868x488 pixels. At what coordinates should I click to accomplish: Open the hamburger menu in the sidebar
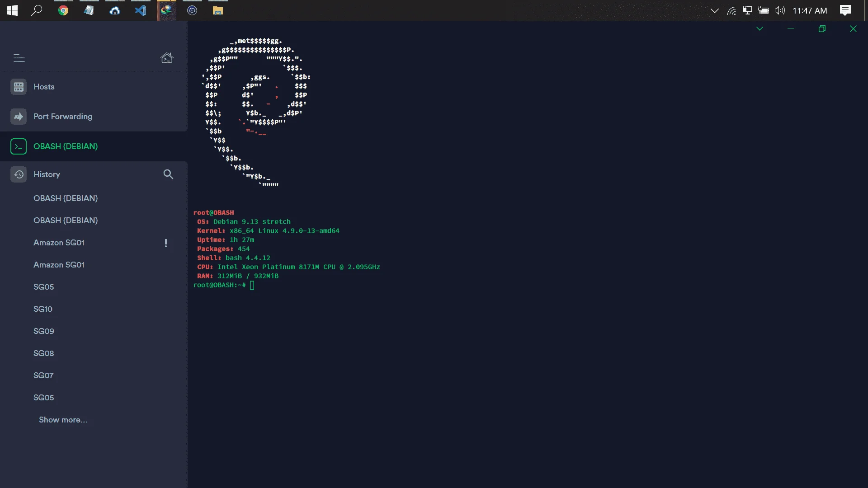(x=19, y=58)
